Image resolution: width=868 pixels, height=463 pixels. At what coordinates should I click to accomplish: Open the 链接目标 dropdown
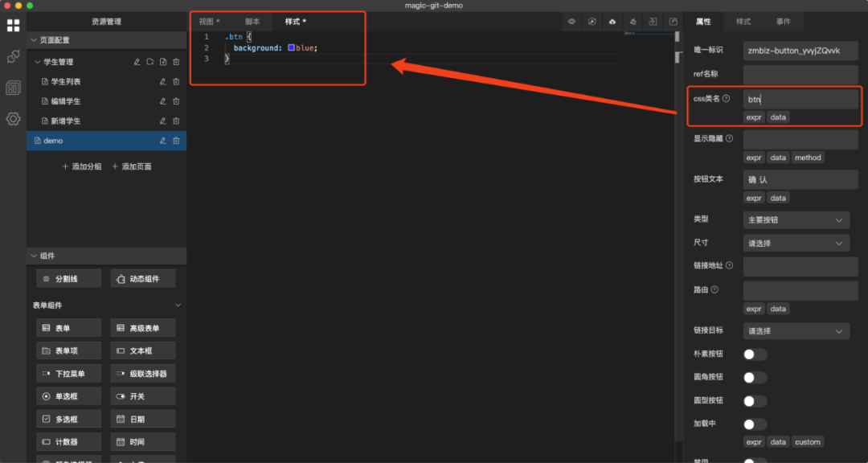[796, 331]
